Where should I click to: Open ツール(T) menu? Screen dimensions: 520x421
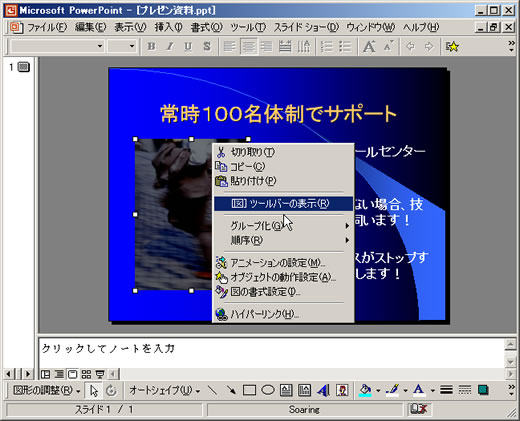[x=248, y=27]
